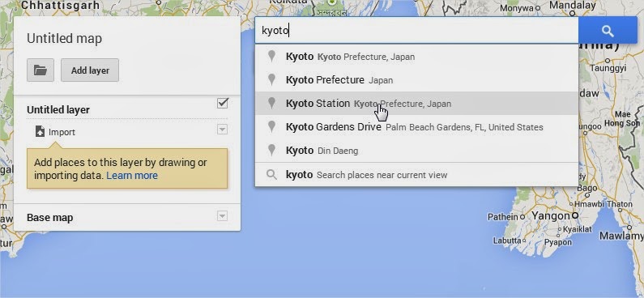Image resolution: width=644 pixels, height=298 pixels.
Task: Click Chhattisgarh label on the map
Action: [60, 5]
